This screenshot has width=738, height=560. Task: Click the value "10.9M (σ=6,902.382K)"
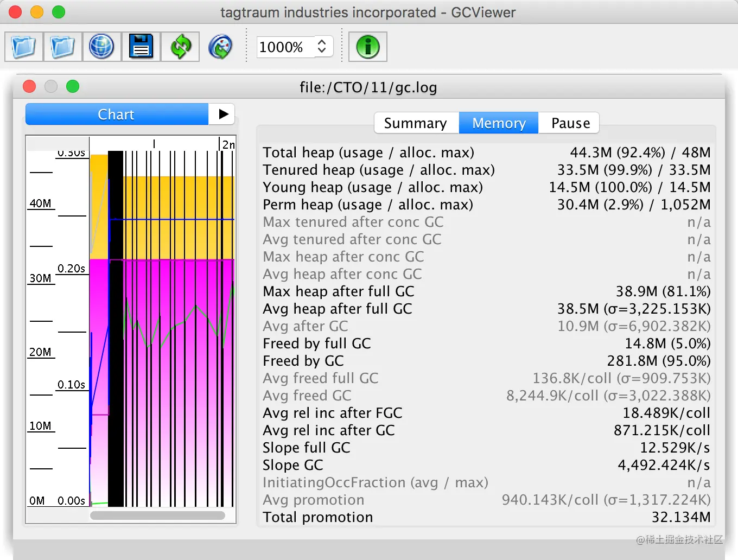(x=634, y=326)
